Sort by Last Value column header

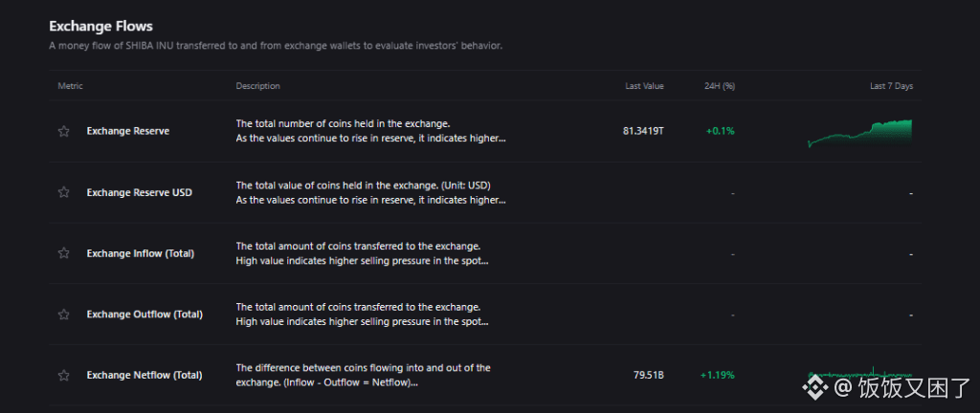(x=644, y=86)
